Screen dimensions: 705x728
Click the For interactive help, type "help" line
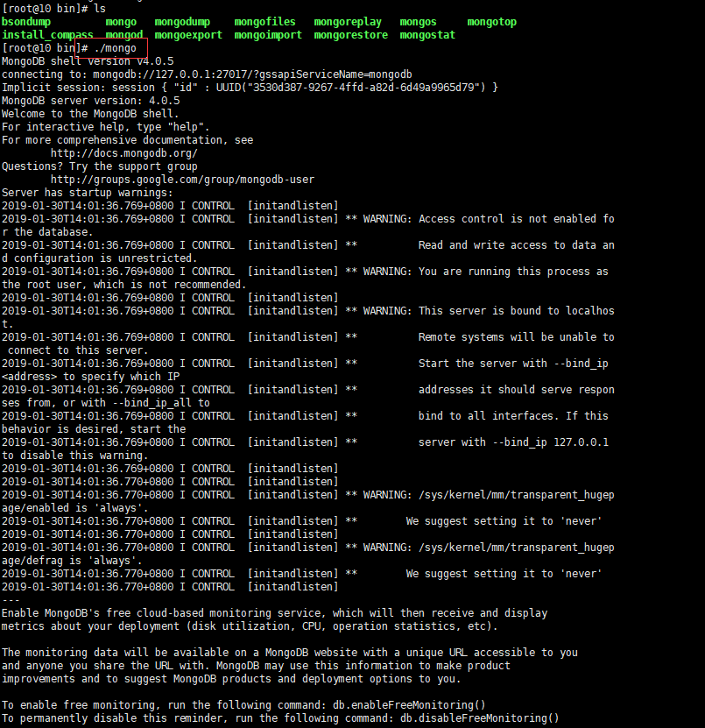pyautogui.click(x=105, y=127)
